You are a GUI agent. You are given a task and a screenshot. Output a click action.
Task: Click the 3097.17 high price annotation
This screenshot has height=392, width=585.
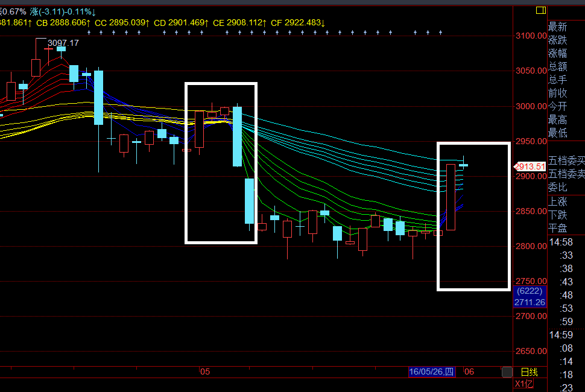(63, 43)
